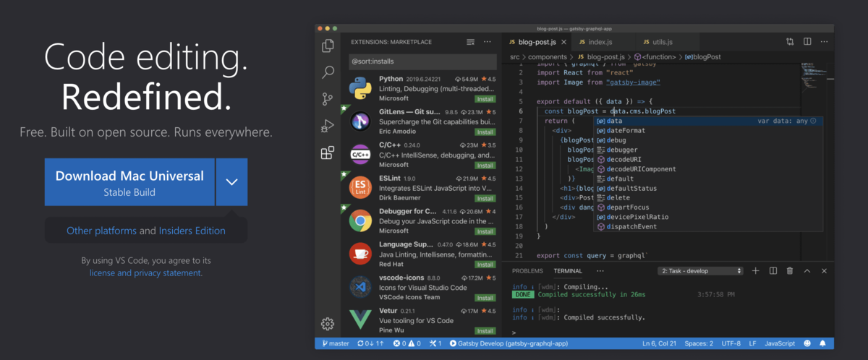Image resolution: width=868 pixels, height=360 pixels.
Task: Install the Debugger for Chrome extension
Action: tap(485, 231)
